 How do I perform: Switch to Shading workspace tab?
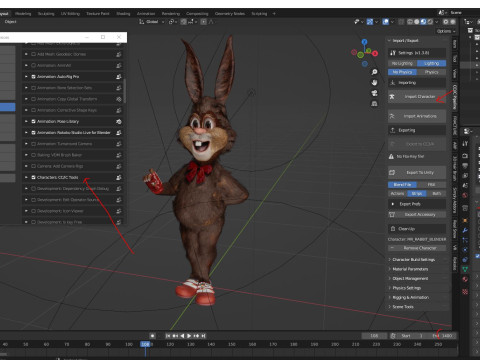click(x=123, y=14)
